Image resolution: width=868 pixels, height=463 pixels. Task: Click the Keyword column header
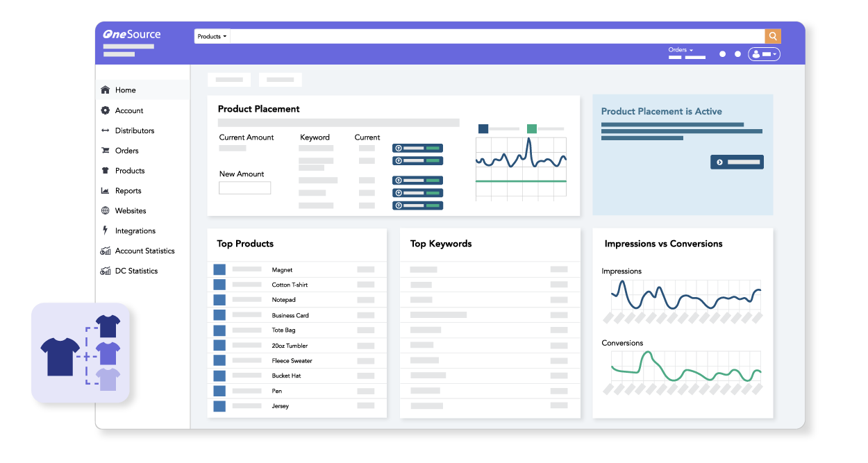315,137
